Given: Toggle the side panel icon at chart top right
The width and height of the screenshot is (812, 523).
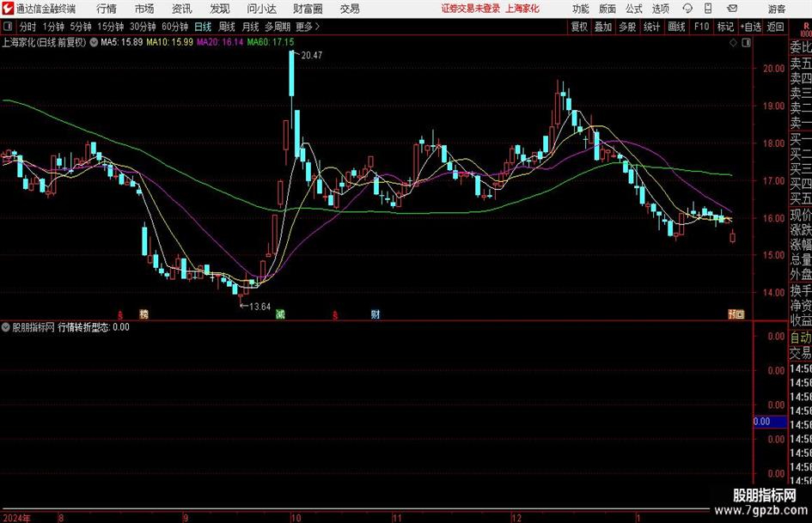Looking at the screenshot, I should 746,43.
